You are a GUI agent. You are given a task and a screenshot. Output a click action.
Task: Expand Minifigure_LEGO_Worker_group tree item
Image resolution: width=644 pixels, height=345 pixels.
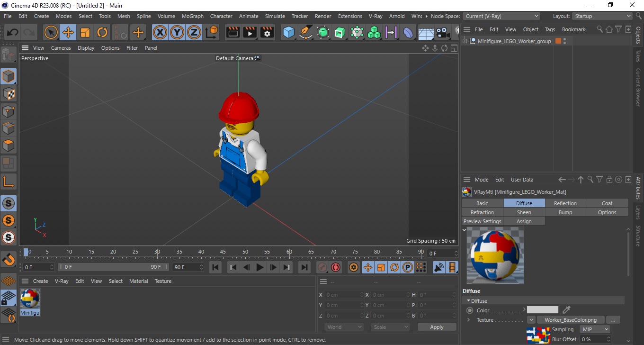coord(465,41)
